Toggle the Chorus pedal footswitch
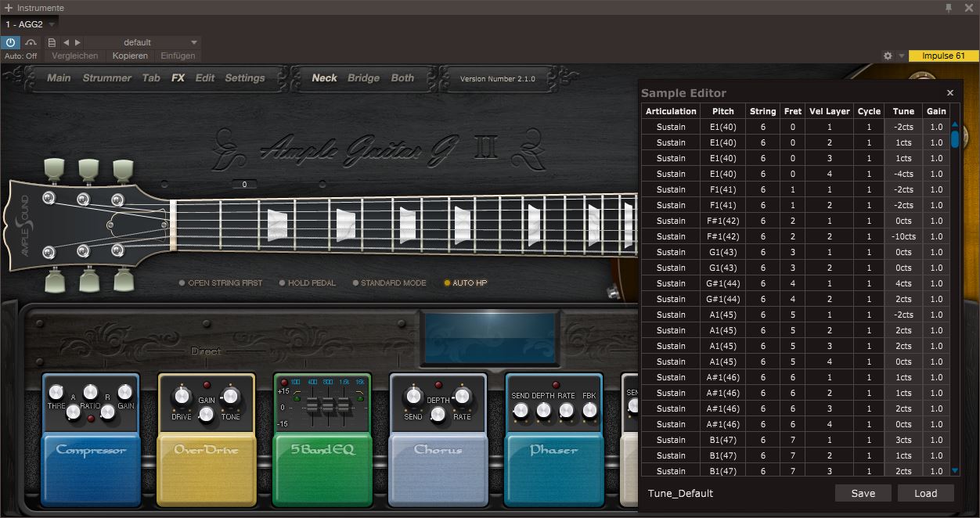980x518 pixels. point(438,469)
